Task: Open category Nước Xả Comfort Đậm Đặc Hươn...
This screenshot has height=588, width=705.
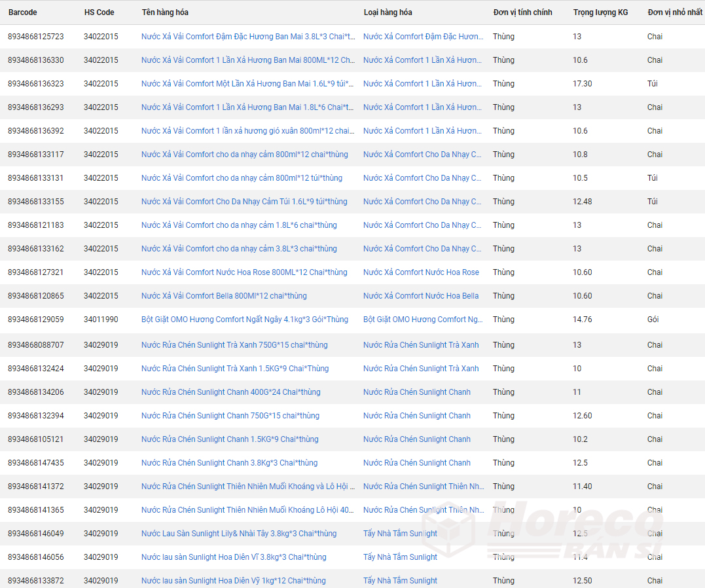Action: coord(424,37)
